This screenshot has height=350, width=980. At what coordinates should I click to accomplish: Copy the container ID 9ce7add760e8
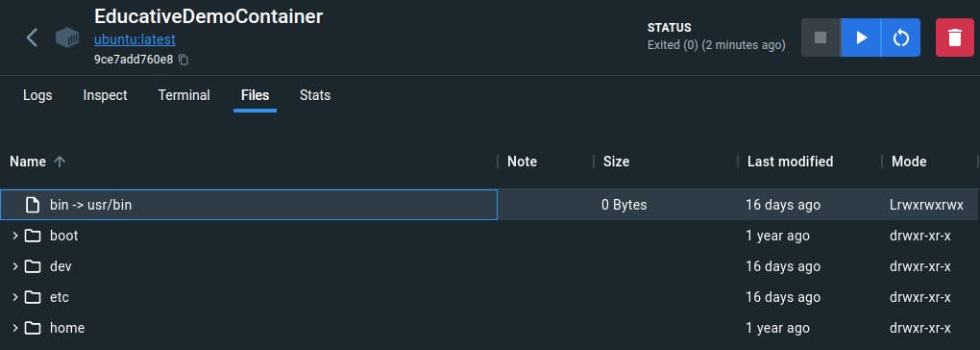(x=184, y=60)
